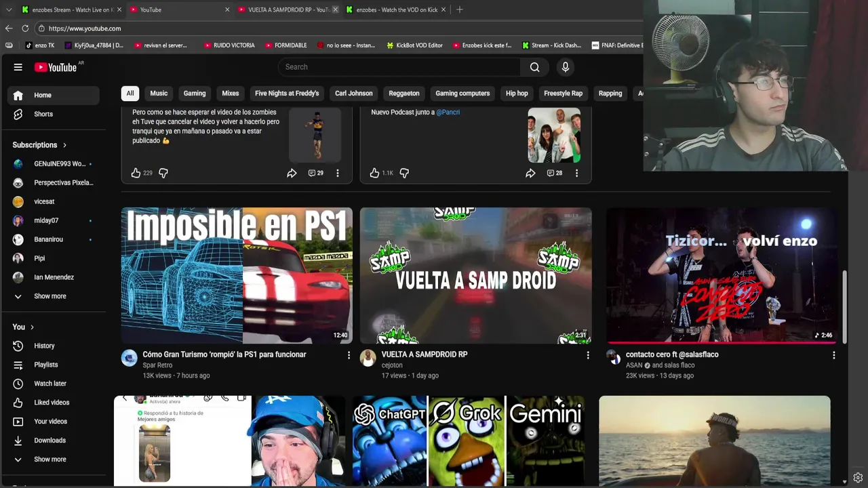The image size is (868, 488).
Task: Open Bananirou subscription channel
Action: 53,239
